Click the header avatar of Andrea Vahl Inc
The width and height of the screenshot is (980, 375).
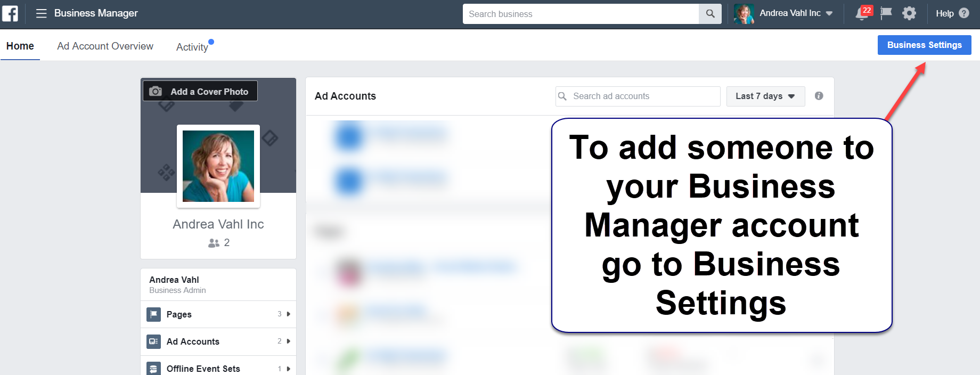(x=744, y=14)
